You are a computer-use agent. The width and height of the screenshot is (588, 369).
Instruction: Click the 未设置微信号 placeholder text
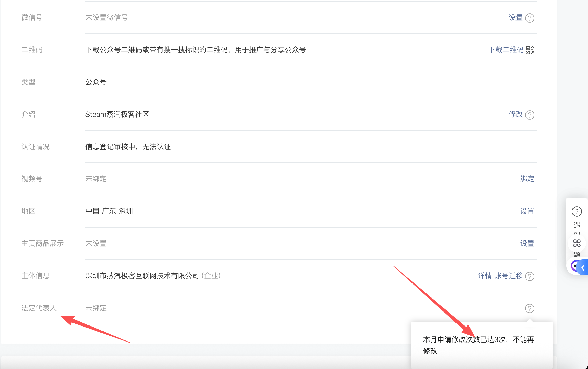(106, 18)
